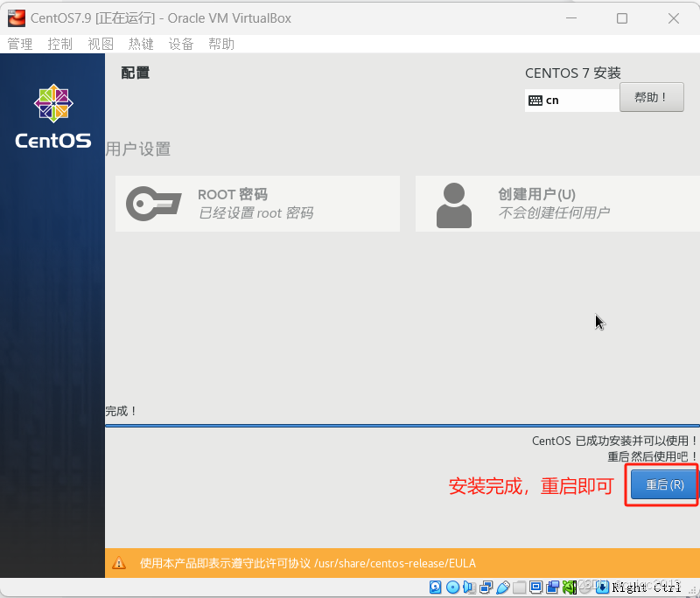Open the 创建用户(U) settings entry
Viewport: 700px width, 598px height.
tap(557, 204)
